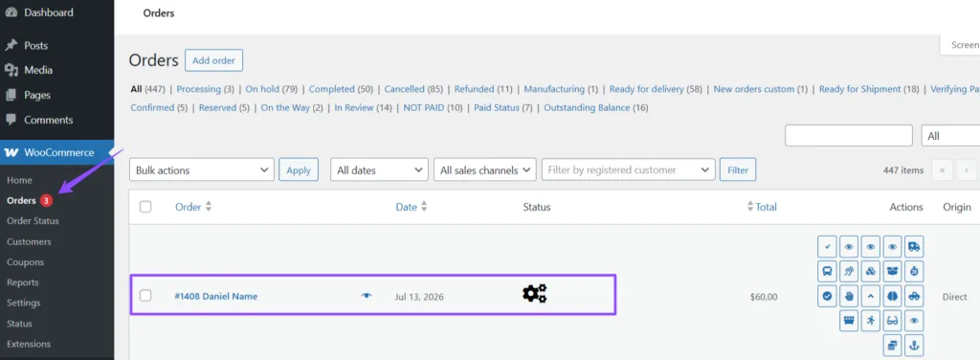Click the car action icon
Viewport: 980px width, 360px height.
coord(914,296)
